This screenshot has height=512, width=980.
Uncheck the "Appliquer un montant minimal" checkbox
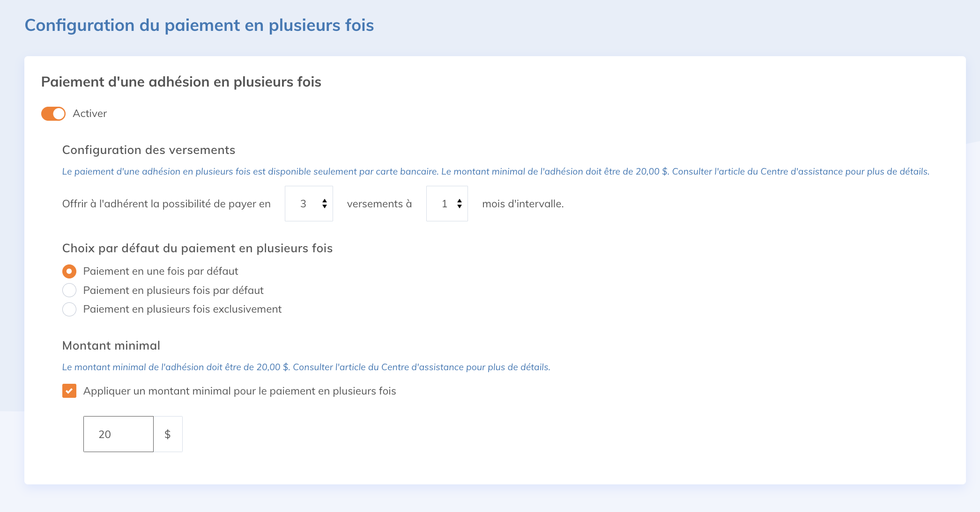69,391
